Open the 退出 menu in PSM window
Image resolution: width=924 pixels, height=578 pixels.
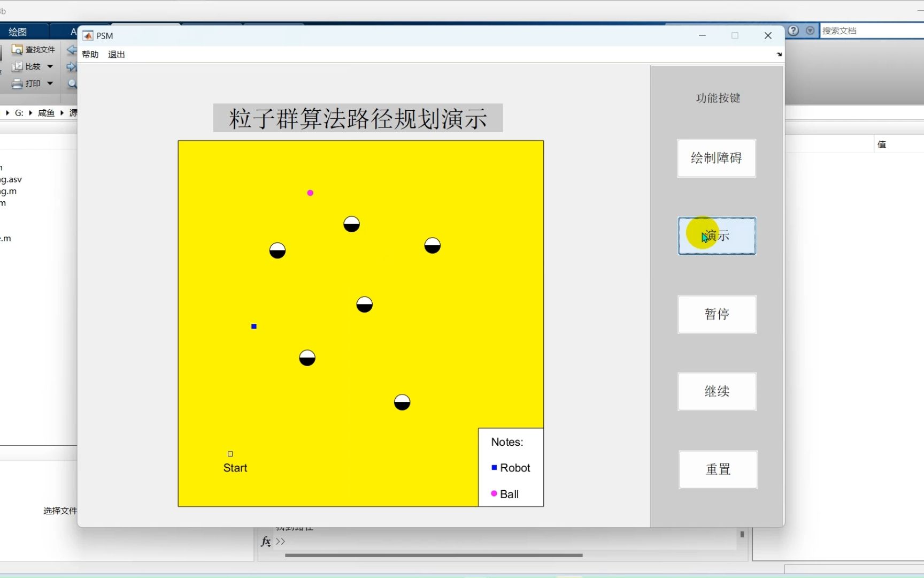[117, 55]
